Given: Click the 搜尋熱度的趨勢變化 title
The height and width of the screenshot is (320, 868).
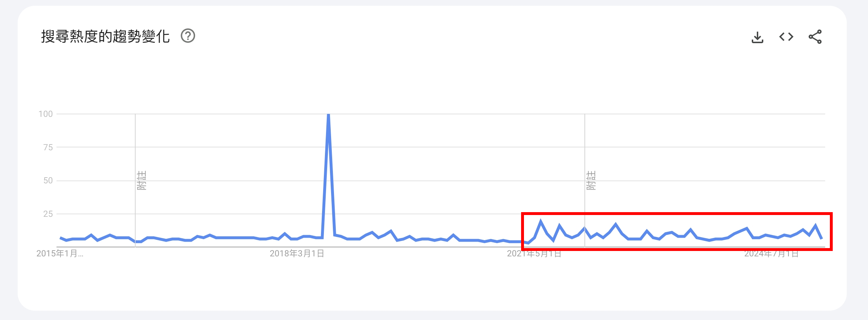Looking at the screenshot, I should 105,36.
